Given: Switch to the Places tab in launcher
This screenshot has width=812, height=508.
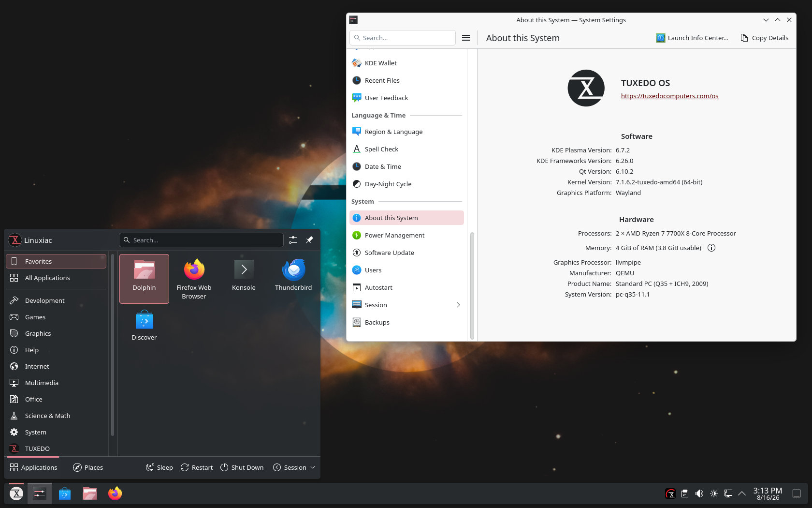Looking at the screenshot, I should pos(88,467).
